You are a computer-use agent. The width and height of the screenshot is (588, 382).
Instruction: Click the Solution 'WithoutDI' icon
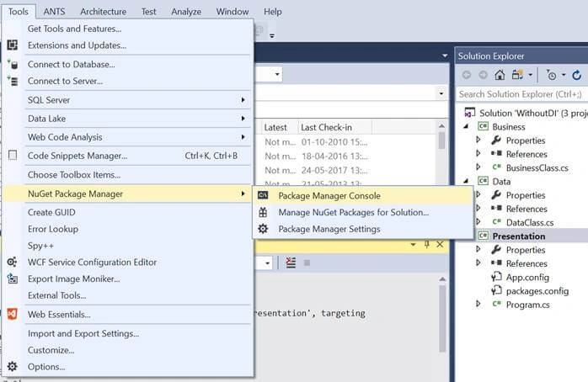click(469, 113)
